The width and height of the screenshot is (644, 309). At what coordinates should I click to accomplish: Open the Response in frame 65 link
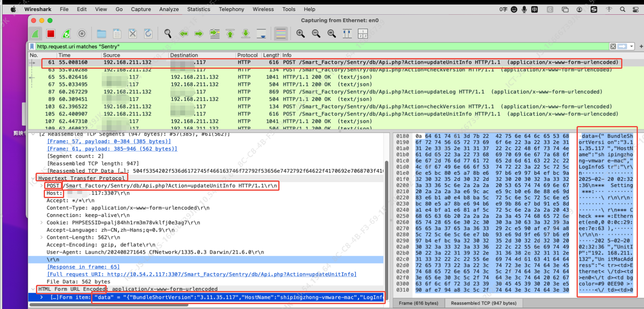[83, 267]
